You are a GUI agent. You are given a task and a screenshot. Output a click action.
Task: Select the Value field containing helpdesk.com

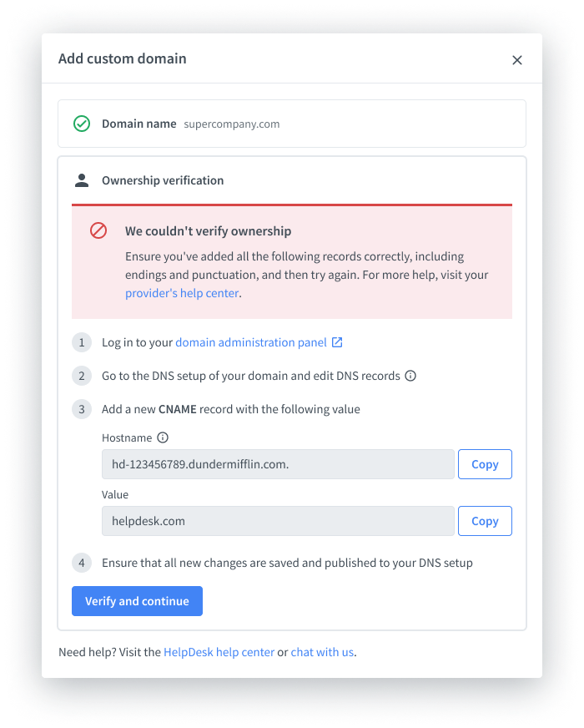pos(278,521)
